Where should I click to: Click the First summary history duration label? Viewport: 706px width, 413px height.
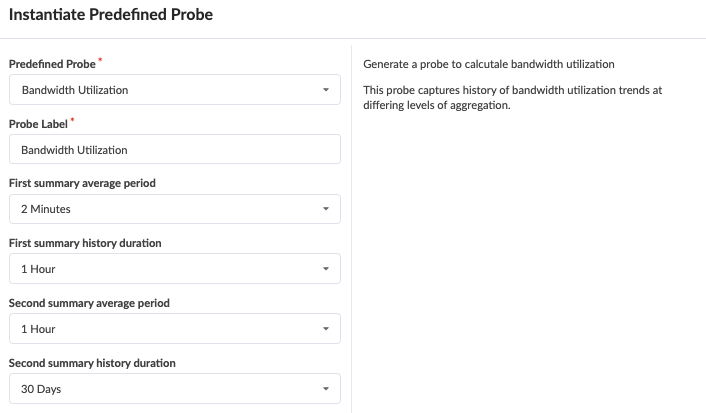[85, 243]
